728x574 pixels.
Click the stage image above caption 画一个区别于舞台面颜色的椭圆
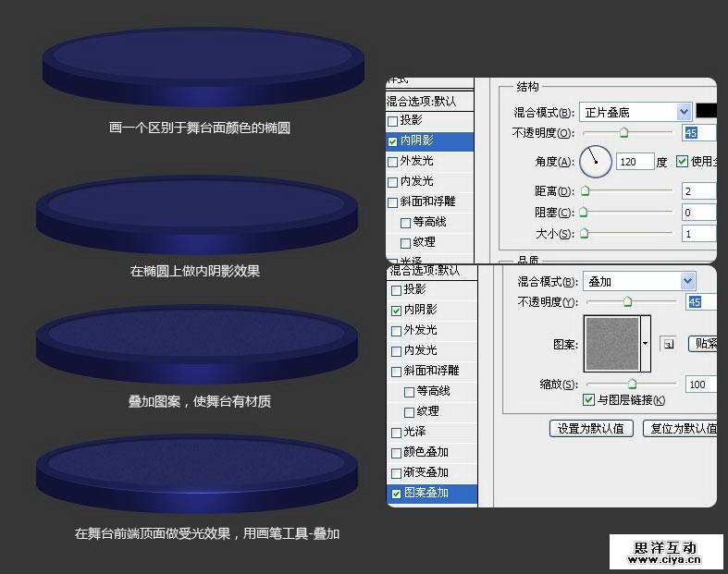pos(204,67)
